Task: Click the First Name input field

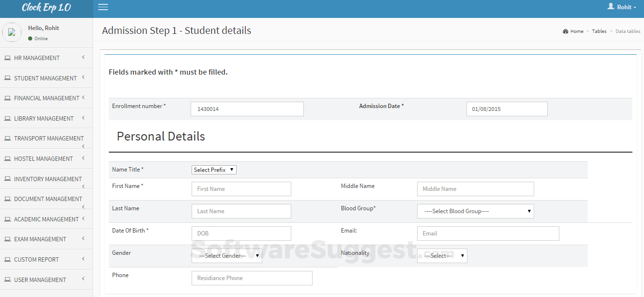Action: pyautogui.click(x=241, y=189)
